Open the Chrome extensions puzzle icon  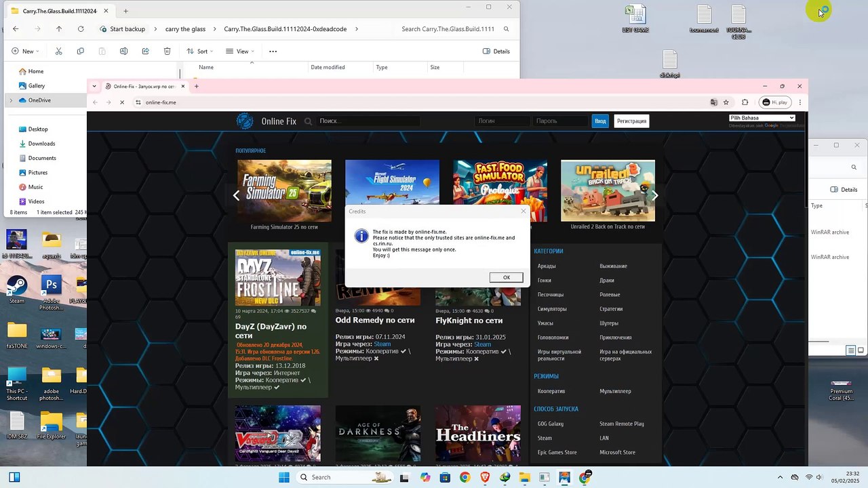coord(745,102)
